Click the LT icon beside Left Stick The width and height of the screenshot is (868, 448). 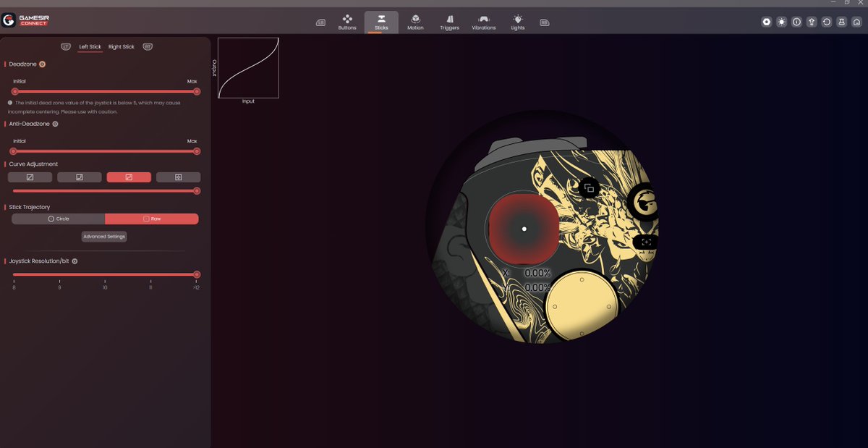pos(66,47)
